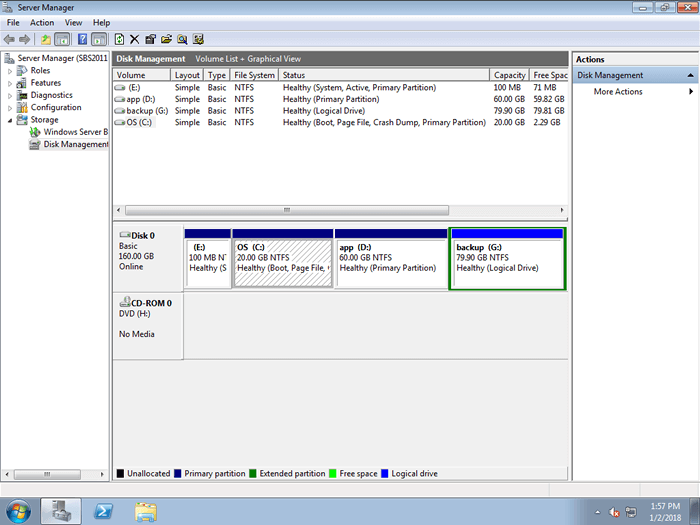Select the (E:) 100 MB partition block

tap(208, 259)
